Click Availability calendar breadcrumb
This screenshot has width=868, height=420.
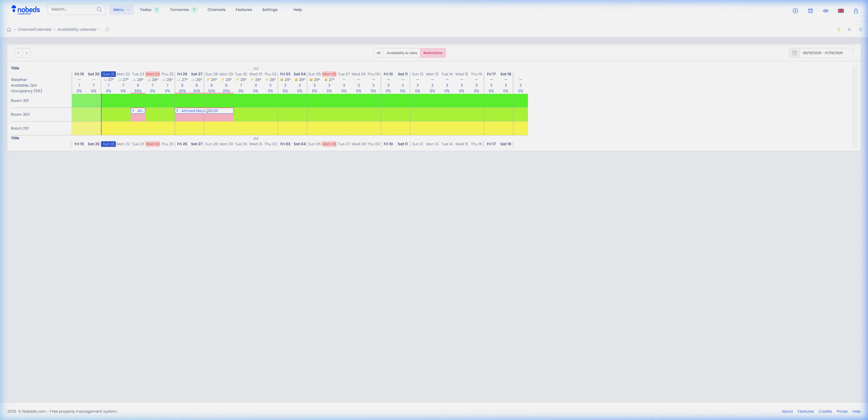(x=77, y=30)
